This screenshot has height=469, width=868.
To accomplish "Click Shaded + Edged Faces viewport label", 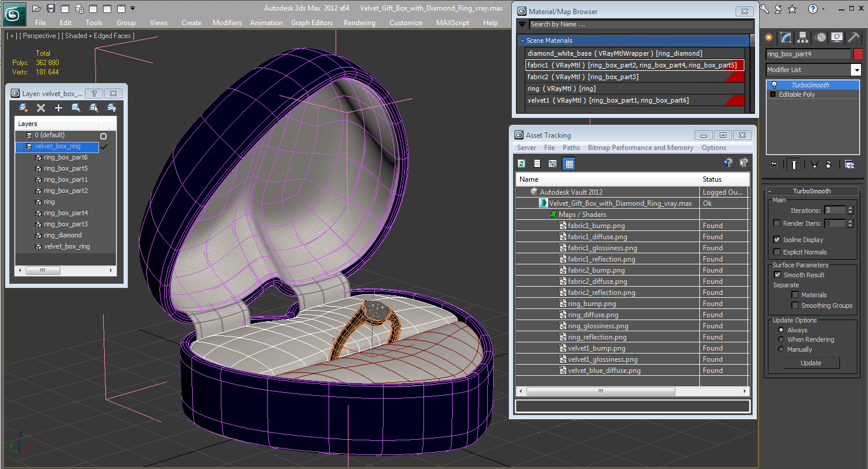I will click(98, 36).
